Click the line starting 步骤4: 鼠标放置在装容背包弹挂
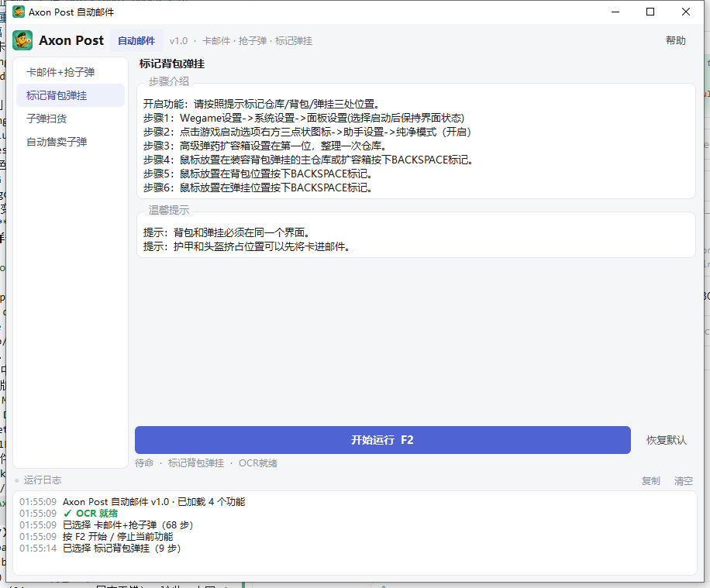710x588 pixels. (308, 160)
